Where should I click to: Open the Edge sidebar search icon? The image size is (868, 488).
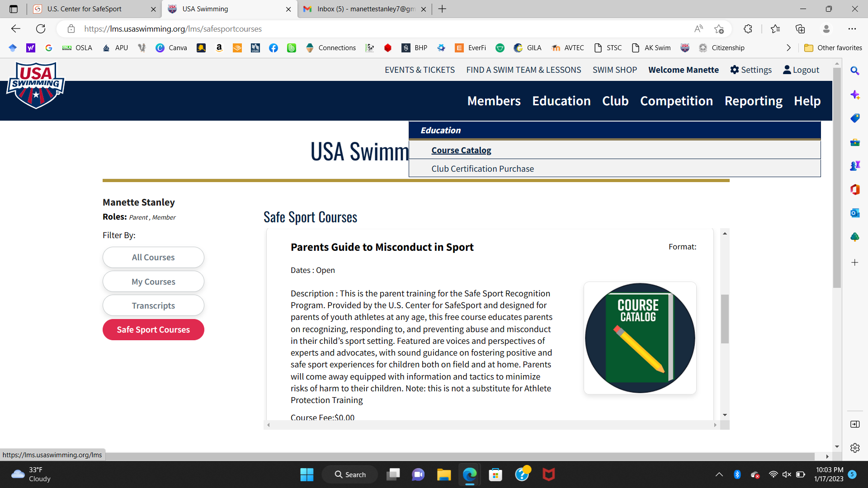click(x=854, y=71)
